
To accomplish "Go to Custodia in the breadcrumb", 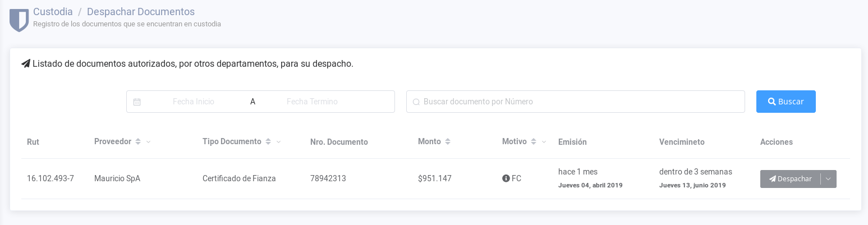I will pyautogui.click(x=53, y=11).
